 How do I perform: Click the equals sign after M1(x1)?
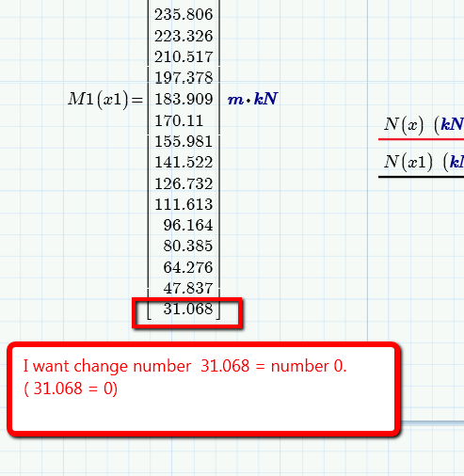137,100
